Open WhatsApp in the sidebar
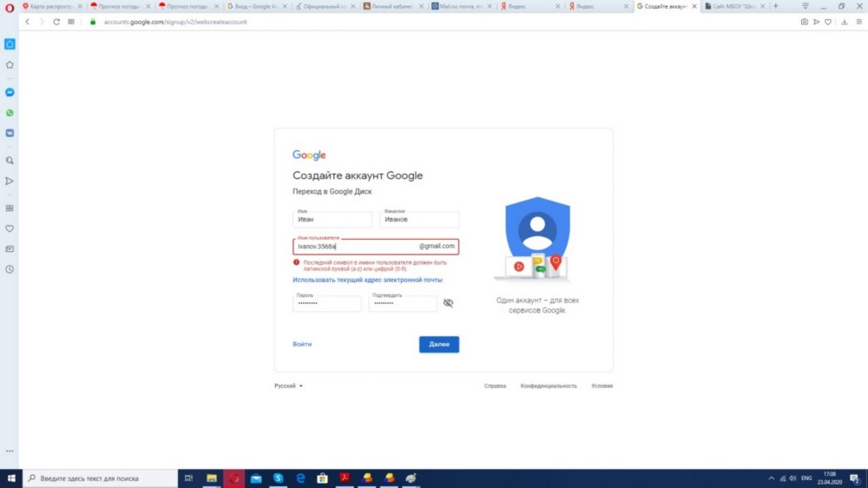 10,112
